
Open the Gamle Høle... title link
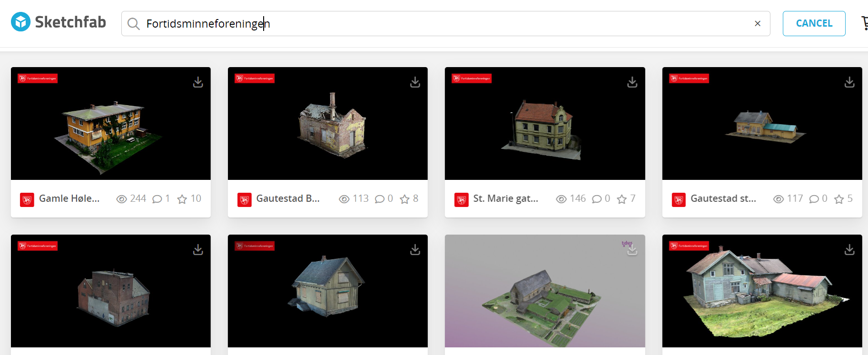(69, 198)
